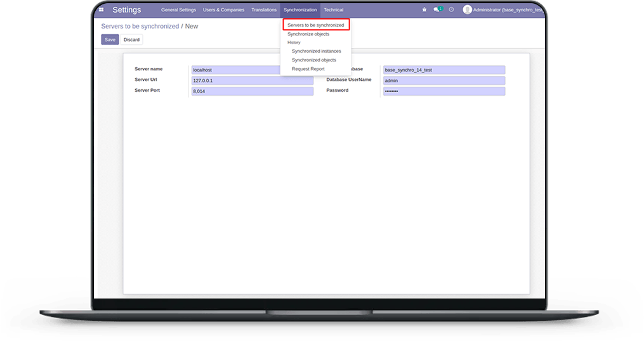Open the Users & Companies menu
This screenshot has width=644, height=341.
(223, 10)
